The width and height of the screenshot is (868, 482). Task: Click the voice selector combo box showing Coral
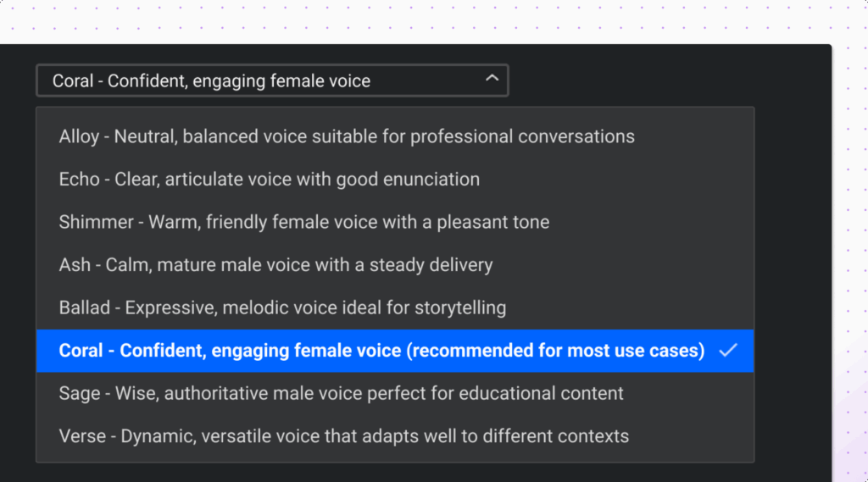click(271, 80)
